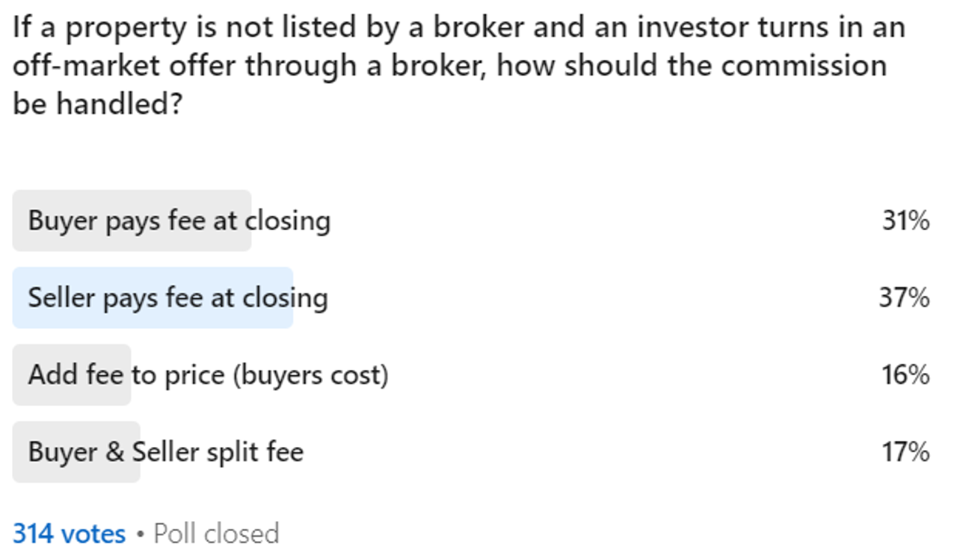The height and width of the screenshot is (560, 957).
Task: Click the 16% result percentage
Action: pos(905,375)
